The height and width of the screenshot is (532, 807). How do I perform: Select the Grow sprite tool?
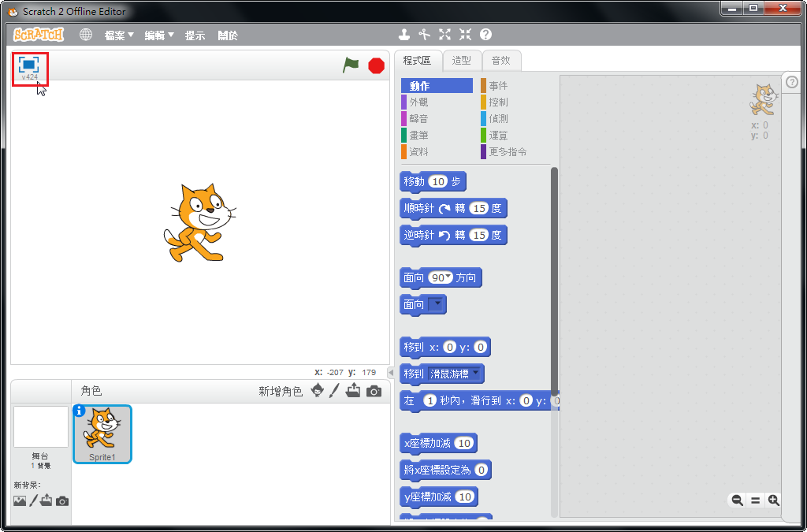(445, 35)
